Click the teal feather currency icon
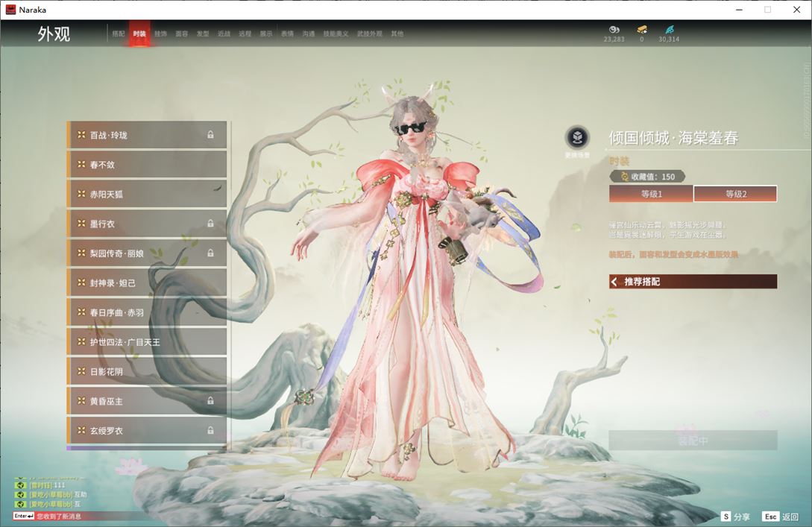Viewport: 812px width, 527px height. [x=669, y=30]
